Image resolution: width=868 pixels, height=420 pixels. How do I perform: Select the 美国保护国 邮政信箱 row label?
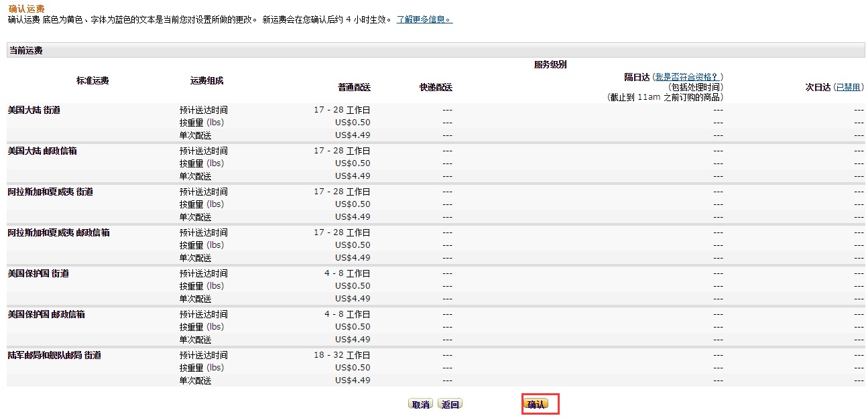point(46,314)
